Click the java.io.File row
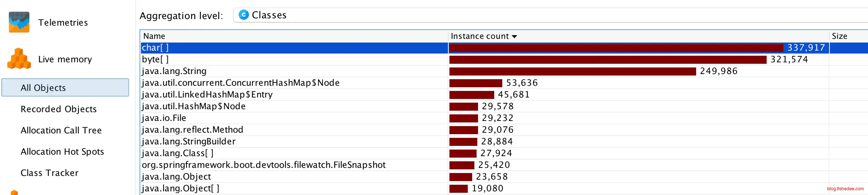This screenshot has width=868, height=195. [x=164, y=118]
